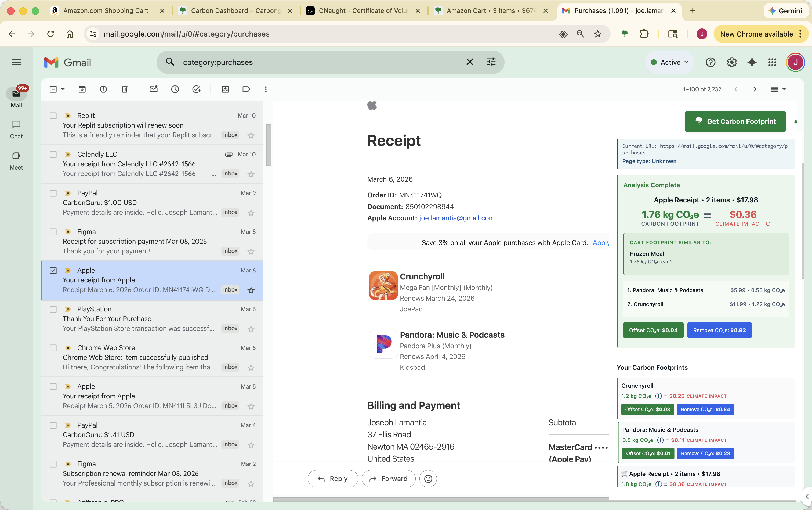This screenshot has width=812, height=510.
Task: Report the selected email as spam
Action: (x=103, y=89)
